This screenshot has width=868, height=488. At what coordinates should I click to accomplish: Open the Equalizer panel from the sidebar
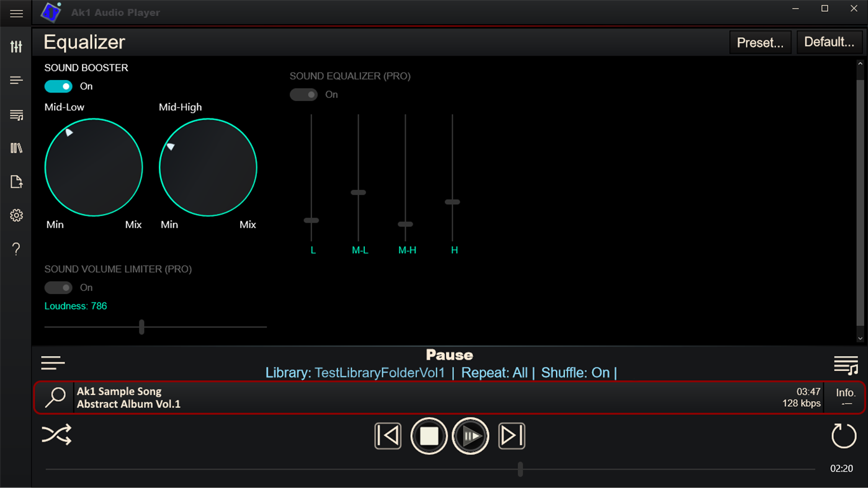point(16,46)
